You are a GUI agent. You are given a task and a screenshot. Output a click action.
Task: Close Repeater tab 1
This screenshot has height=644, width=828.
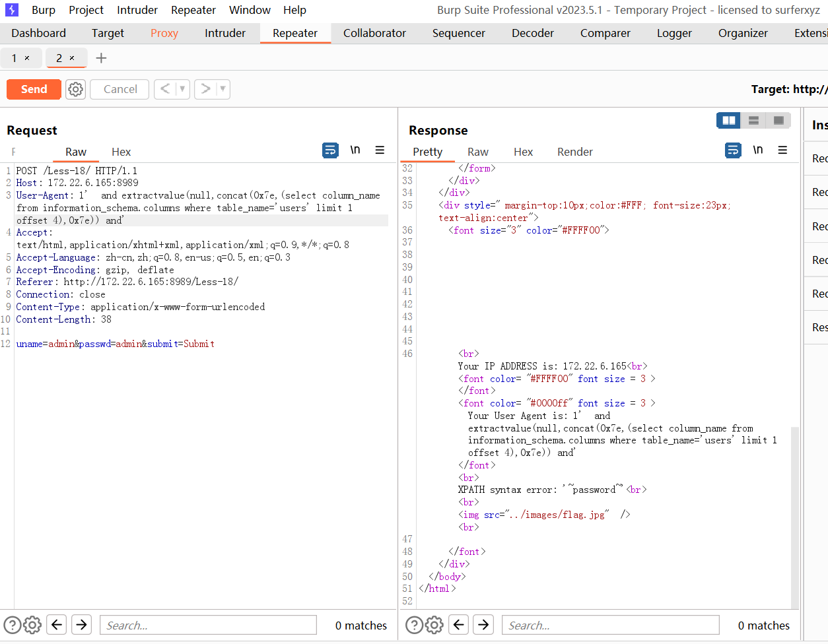[27, 58]
